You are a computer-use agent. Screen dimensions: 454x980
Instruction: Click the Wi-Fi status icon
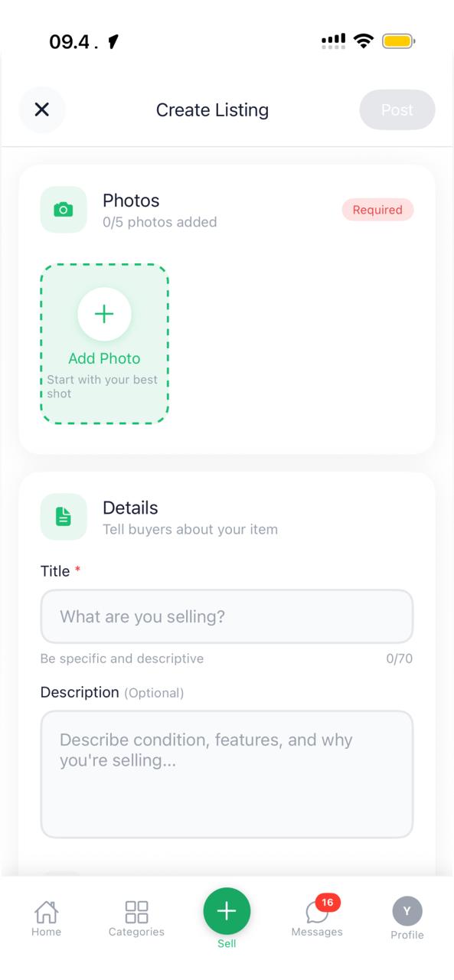tap(365, 39)
